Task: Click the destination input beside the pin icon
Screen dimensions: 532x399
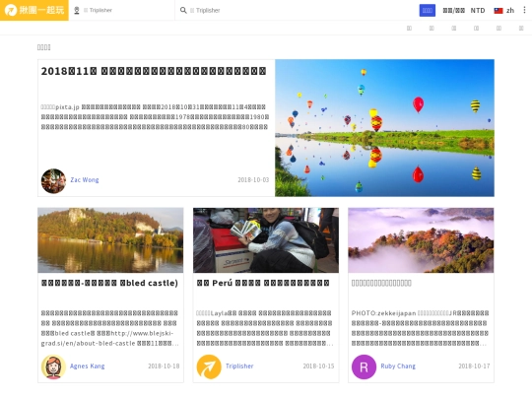Action: (x=127, y=10)
